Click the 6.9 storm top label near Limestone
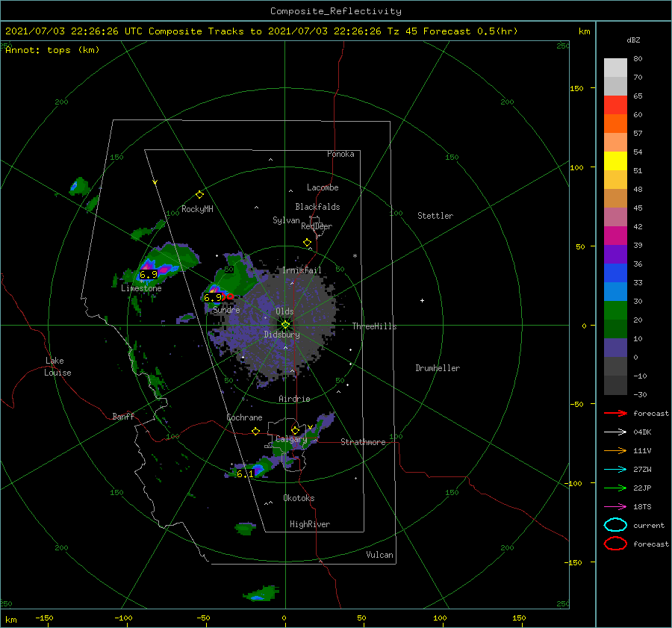The width and height of the screenshot is (672, 628). [x=149, y=274]
